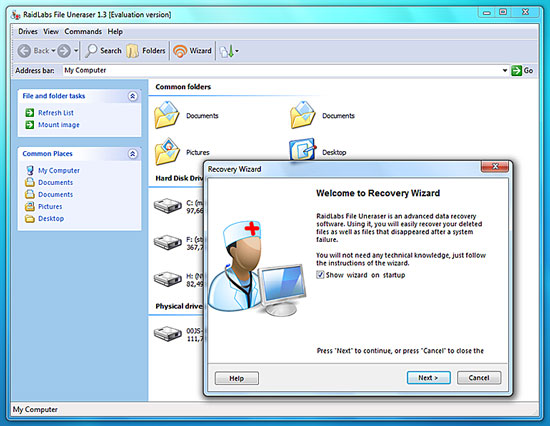Click the Back arrow toolbar icon

pos(24,51)
